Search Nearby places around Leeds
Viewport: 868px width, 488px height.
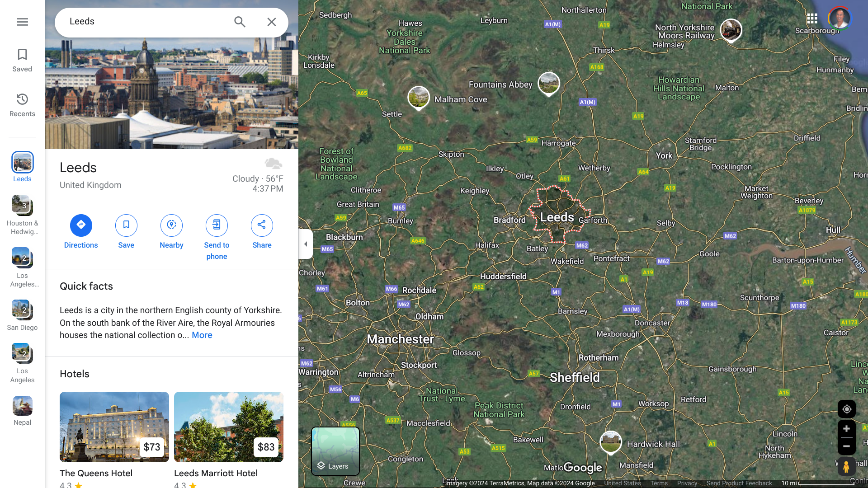pyautogui.click(x=171, y=232)
